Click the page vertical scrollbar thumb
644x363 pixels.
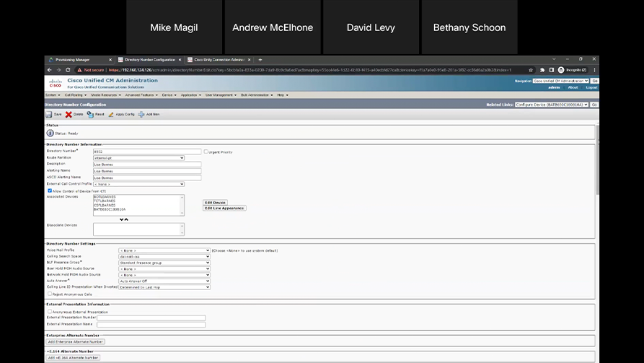[x=597, y=160]
